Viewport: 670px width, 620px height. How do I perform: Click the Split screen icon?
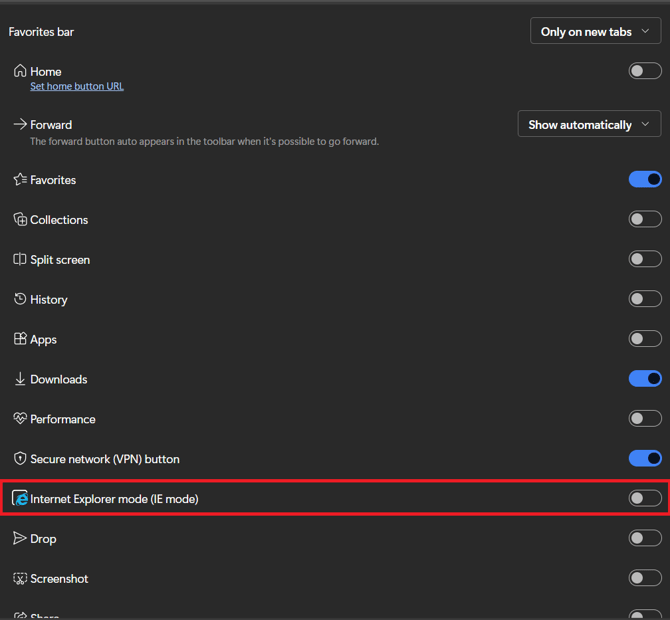(x=20, y=259)
